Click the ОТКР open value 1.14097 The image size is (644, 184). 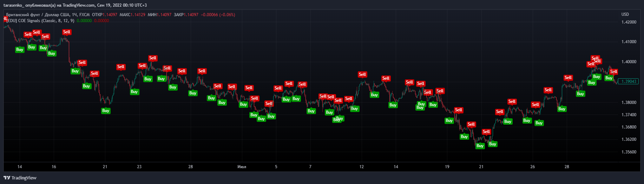110,15
